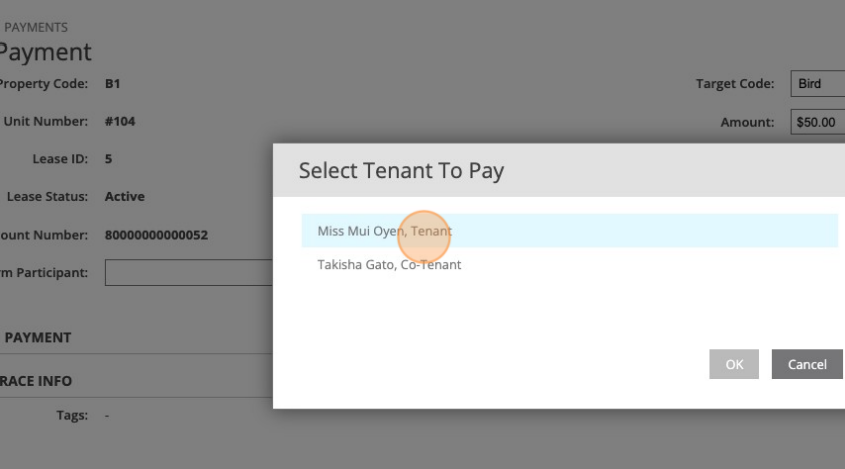The height and width of the screenshot is (469, 845).
Task: Click the Target Code field showing Bird
Action: pyautogui.click(x=816, y=84)
